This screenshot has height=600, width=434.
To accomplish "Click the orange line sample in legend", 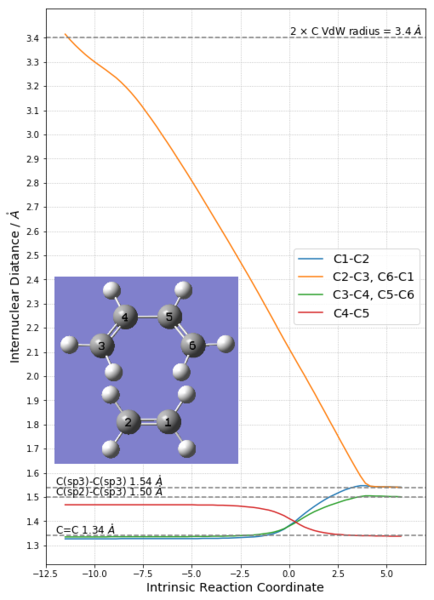I will (x=311, y=277).
